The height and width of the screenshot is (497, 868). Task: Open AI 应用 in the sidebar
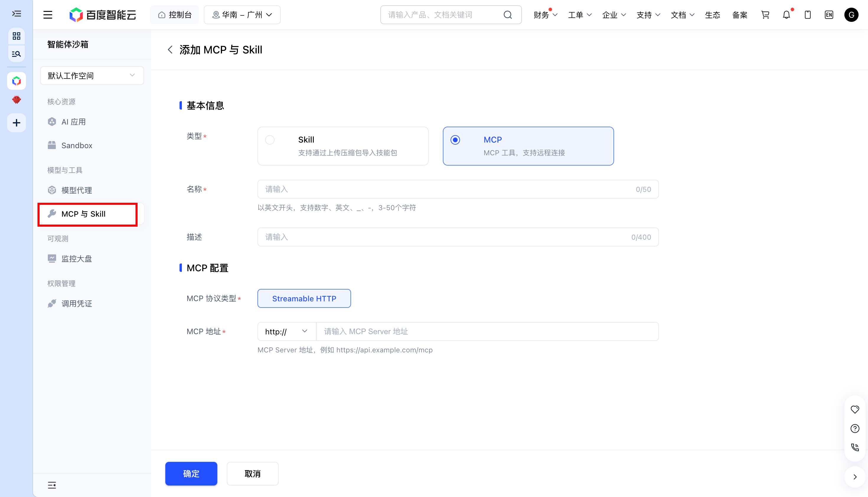(92, 122)
